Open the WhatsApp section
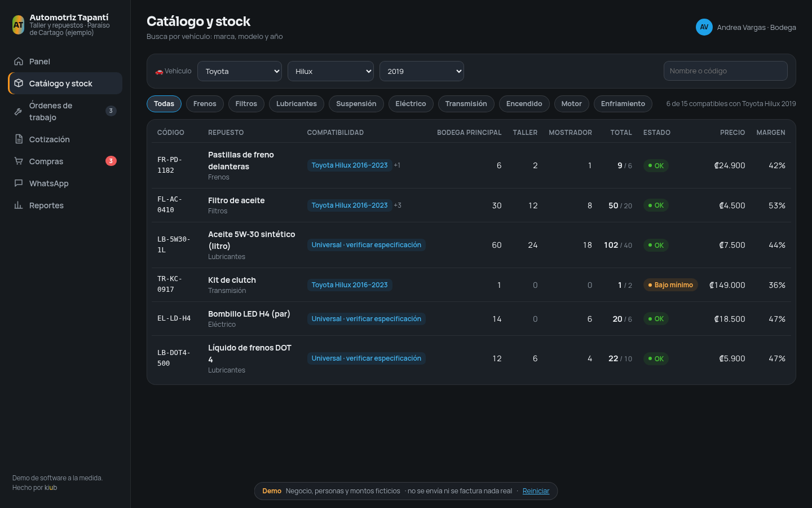Screen dimensions: 812x508 pos(65,183)
